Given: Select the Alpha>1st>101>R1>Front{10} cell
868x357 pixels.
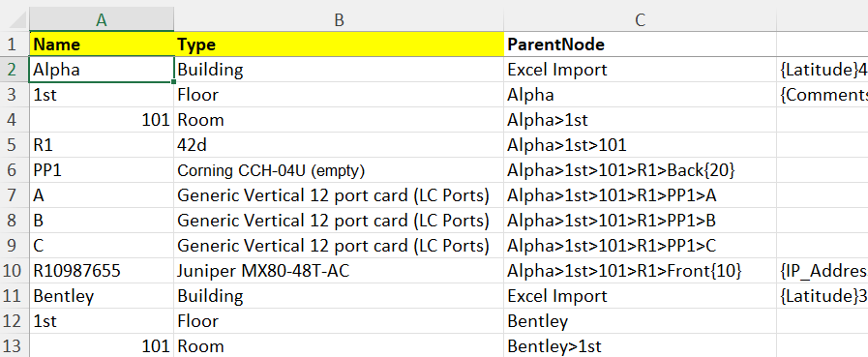Looking at the screenshot, I should [640, 271].
